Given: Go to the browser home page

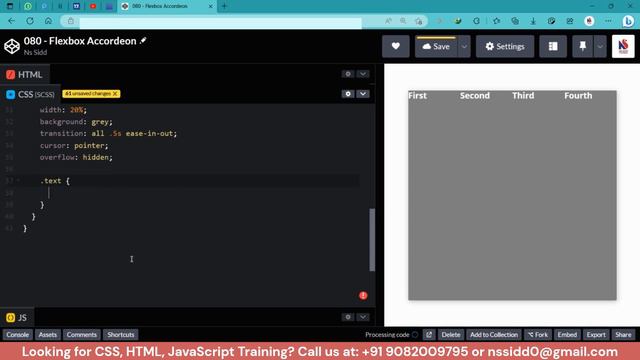Looking at the screenshot, I should tap(48, 20).
